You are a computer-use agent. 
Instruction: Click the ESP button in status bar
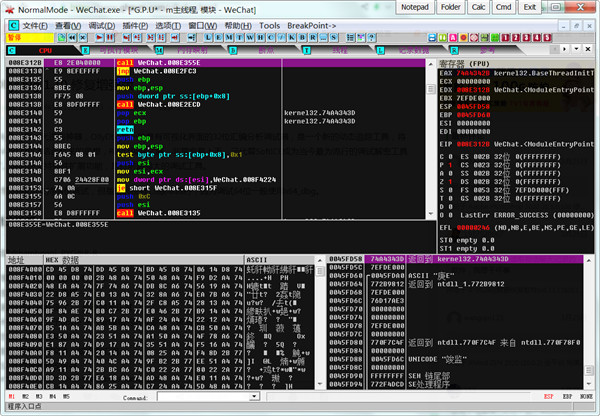click(549, 396)
